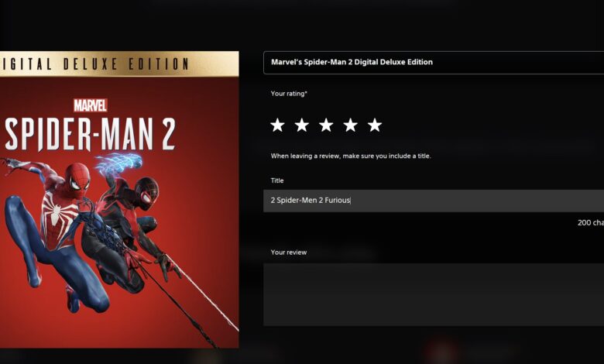Click the SPIDER-MAN 2 logo text
The width and height of the screenshot is (604, 364).
pyautogui.click(x=90, y=134)
